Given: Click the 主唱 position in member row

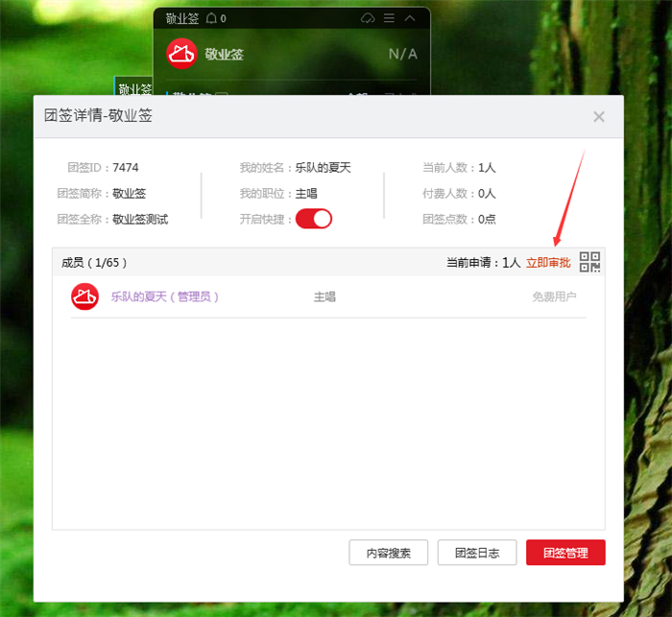Looking at the screenshot, I should [x=324, y=297].
